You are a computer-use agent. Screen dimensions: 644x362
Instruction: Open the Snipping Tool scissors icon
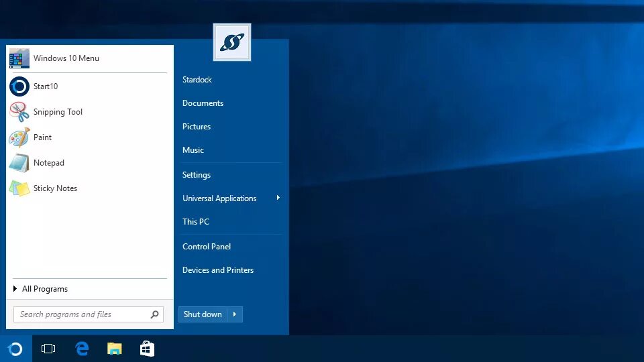click(19, 112)
